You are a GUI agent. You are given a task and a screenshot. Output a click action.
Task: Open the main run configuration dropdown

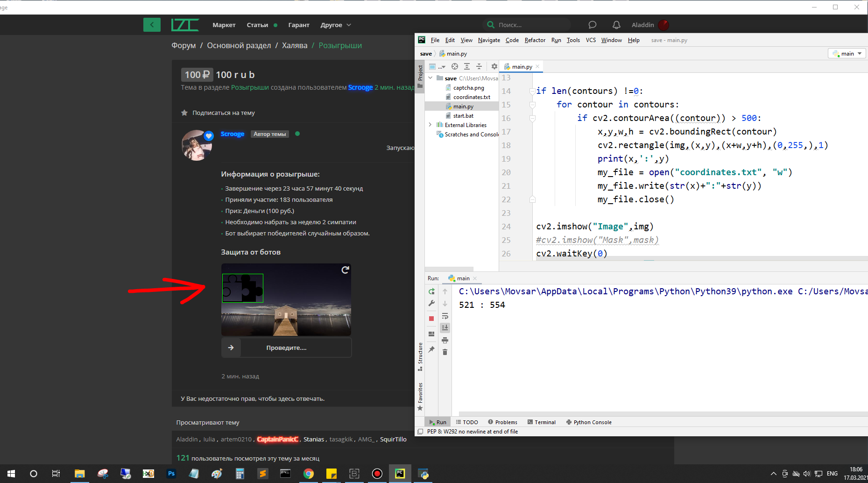click(x=847, y=54)
